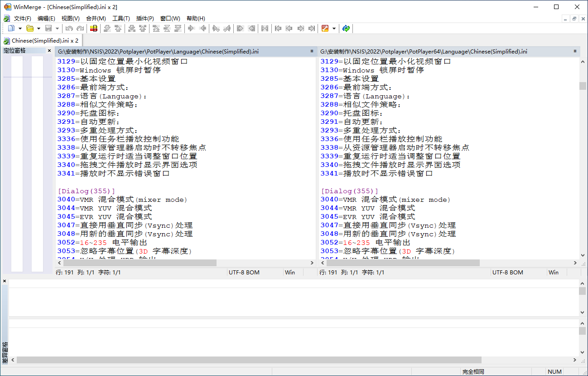This screenshot has height=376, width=588.
Task: Open the 合并(M) menu
Action: click(x=96, y=19)
